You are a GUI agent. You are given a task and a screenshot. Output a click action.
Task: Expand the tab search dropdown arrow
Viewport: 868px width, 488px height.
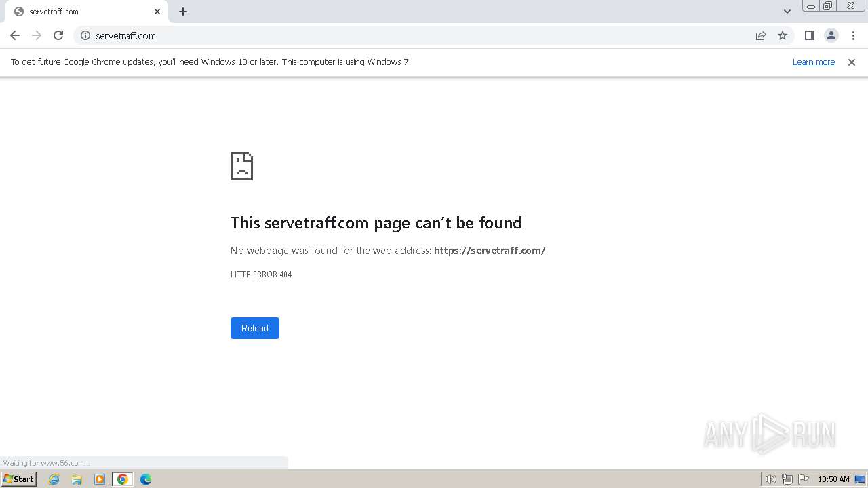pos(787,12)
